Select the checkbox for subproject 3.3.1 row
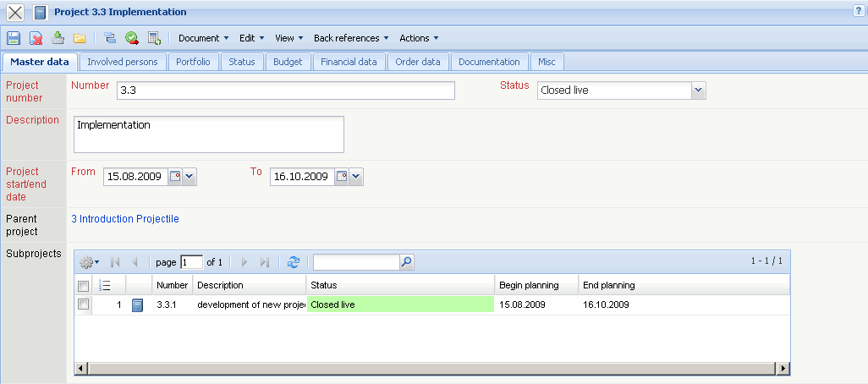The image size is (868, 384). click(x=83, y=304)
